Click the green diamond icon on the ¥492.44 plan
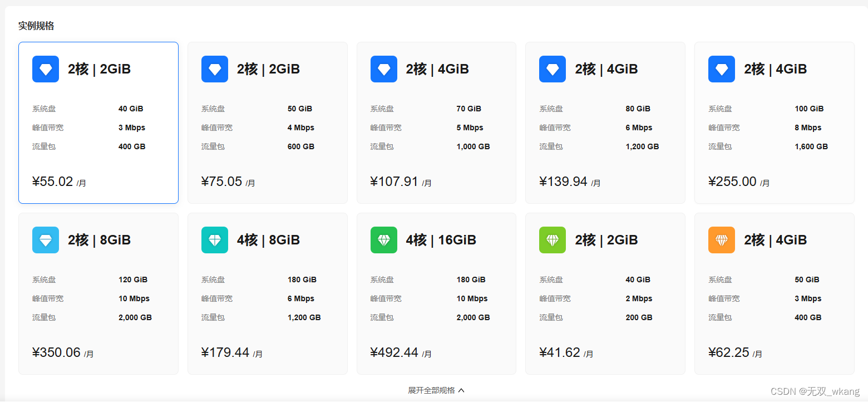The image size is (868, 402). point(384,240)
